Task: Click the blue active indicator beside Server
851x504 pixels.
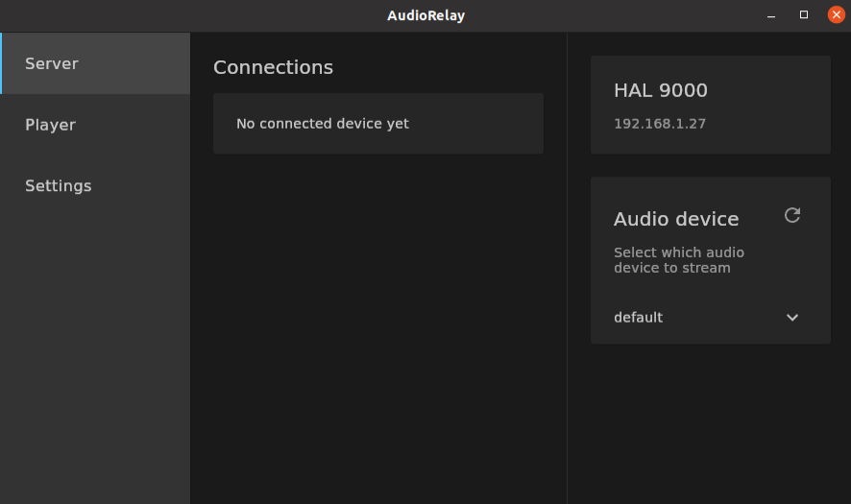Action: coord(1,63)
